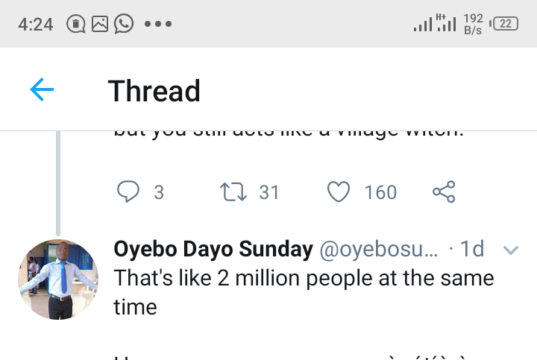Tap the signal strength bars
This screenshot has width=537, height=360.
435,23
